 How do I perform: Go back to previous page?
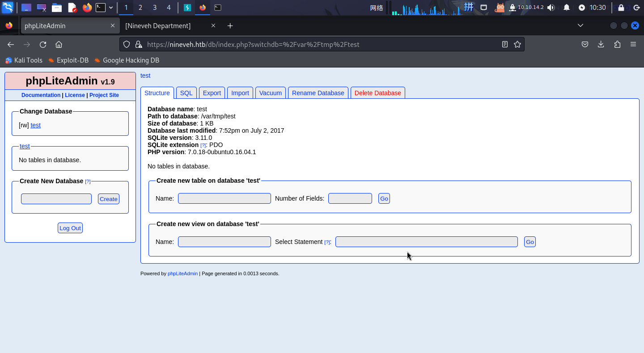point(11,44)
